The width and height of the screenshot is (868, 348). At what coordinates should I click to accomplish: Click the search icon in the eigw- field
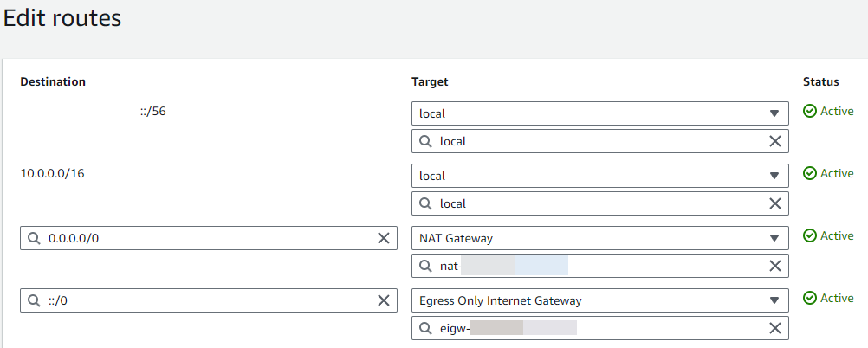pos(426,328)
